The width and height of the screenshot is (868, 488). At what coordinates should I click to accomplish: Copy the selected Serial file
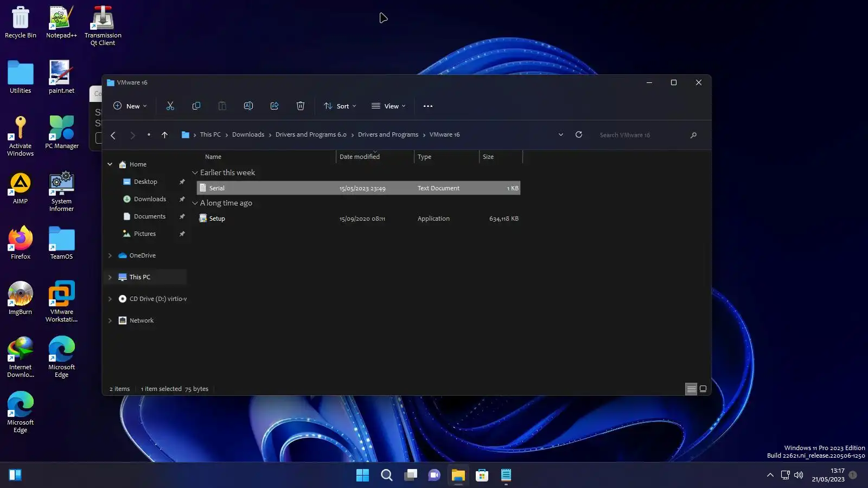point(196,106)
